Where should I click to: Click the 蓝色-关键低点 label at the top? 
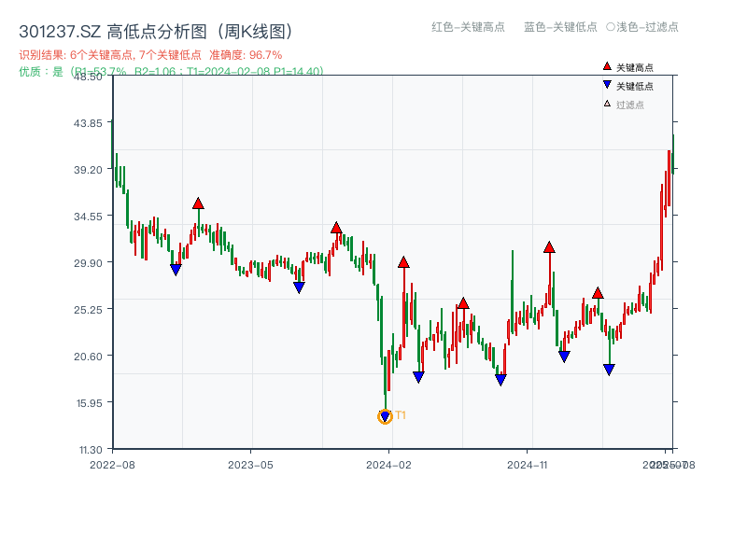click(560, 27)
